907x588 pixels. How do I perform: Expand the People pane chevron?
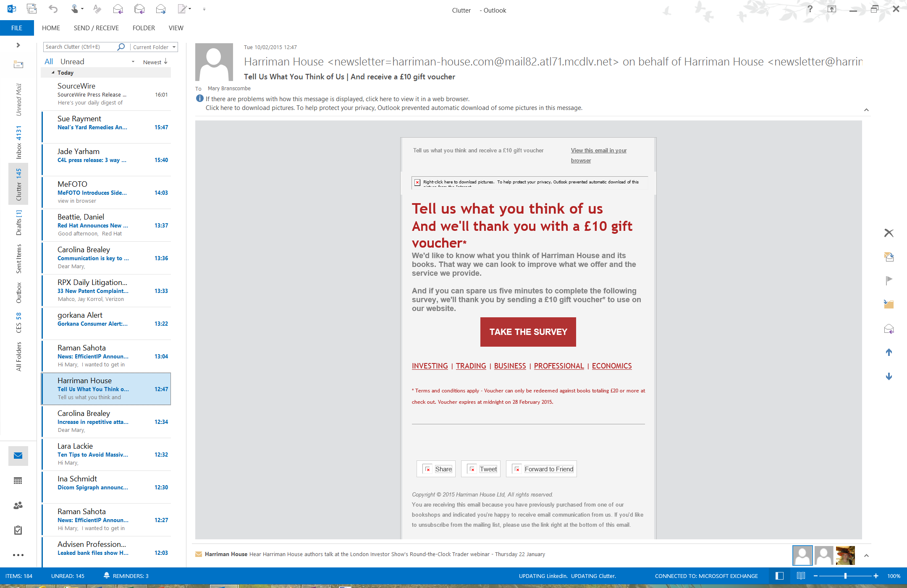point(866,555)
